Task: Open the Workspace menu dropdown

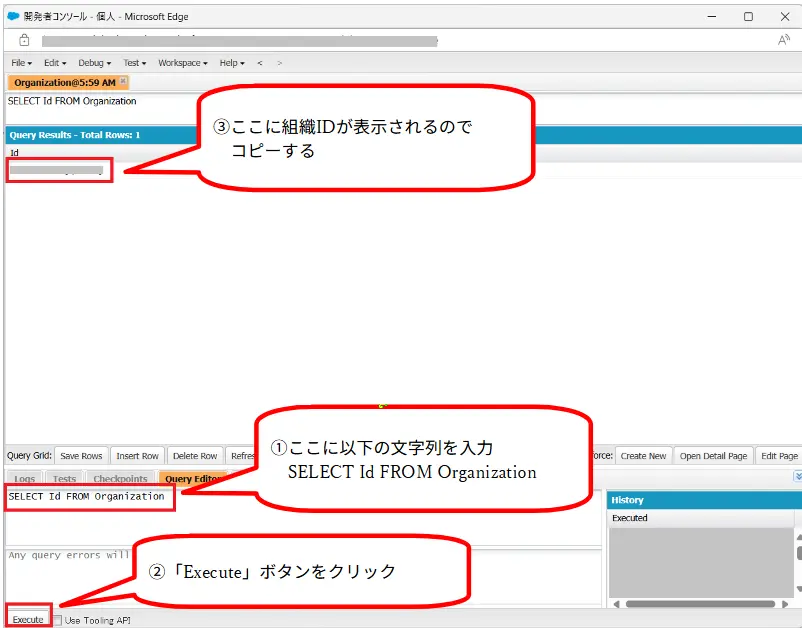Action: [x=182, y=62]
